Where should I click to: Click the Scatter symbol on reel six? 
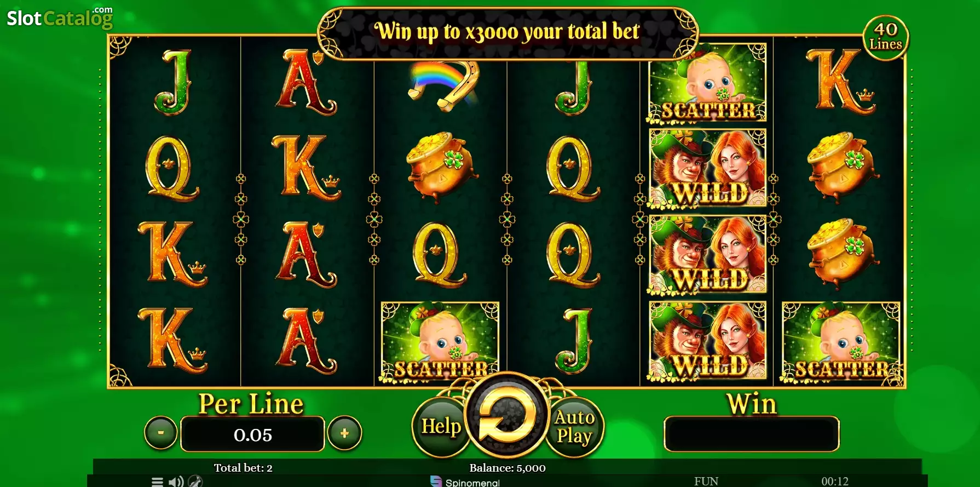pos(841,342)
